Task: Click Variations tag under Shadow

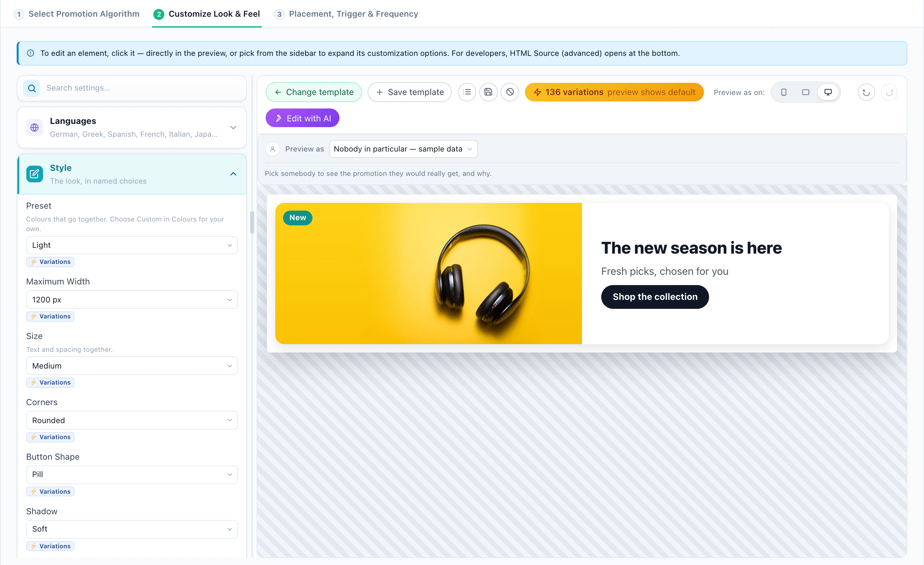Action: (x=50, y=546)
